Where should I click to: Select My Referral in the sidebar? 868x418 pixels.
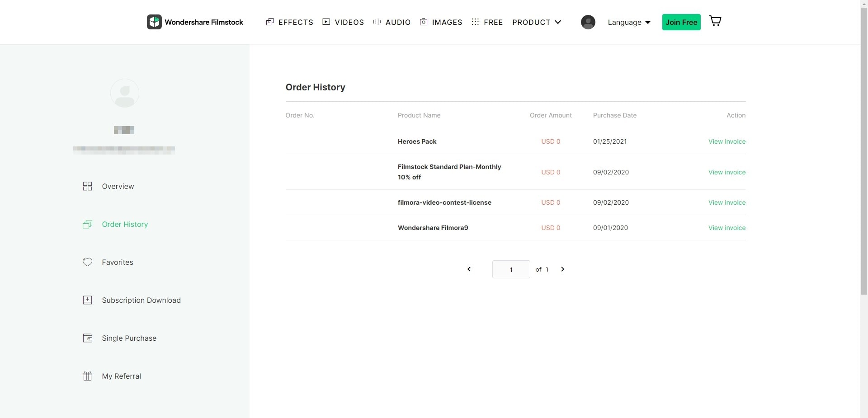tap(121, 376)
